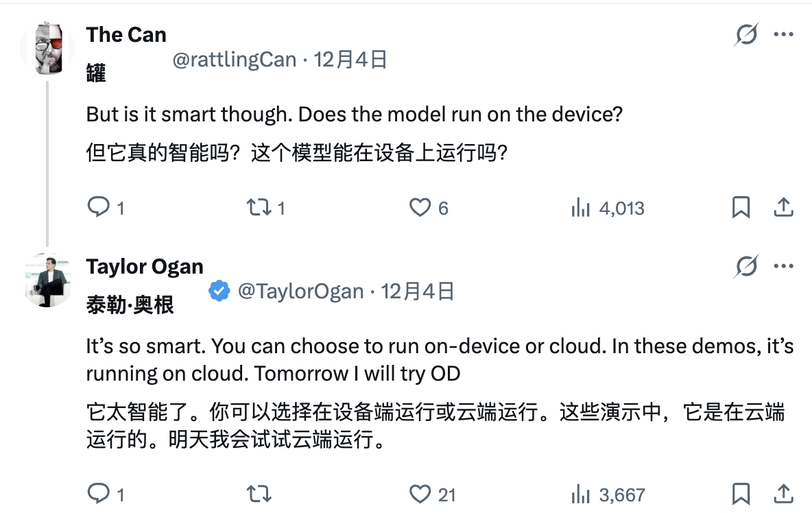Open the reply icon on The Can's tweet
This screenshot has height=513, width=812.
98,207
